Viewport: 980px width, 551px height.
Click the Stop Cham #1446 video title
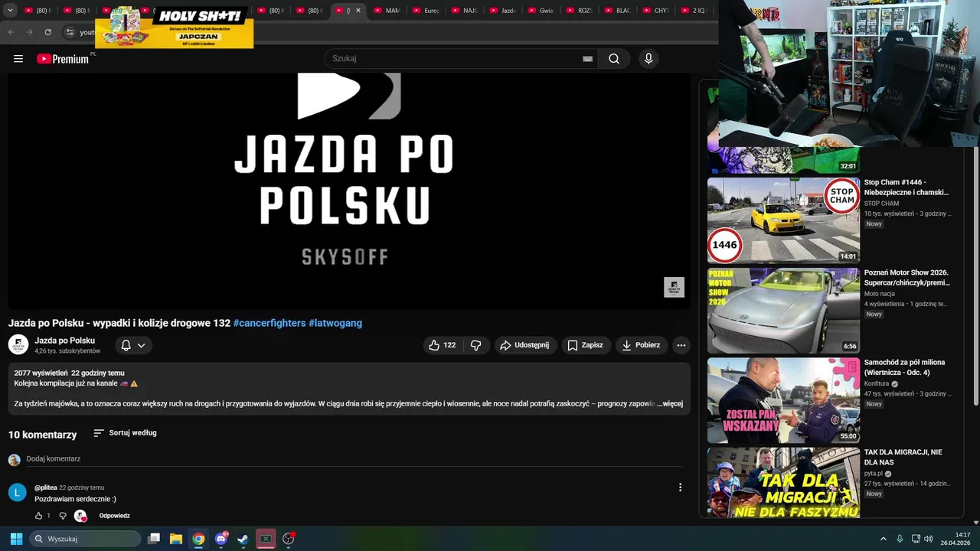pyautogui.click(x=906, y=187)
